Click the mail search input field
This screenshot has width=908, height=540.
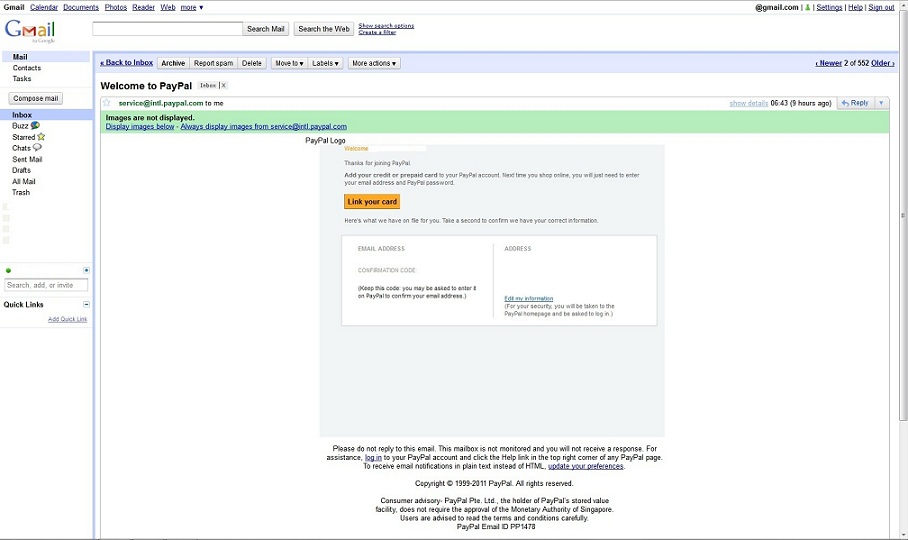167,29
